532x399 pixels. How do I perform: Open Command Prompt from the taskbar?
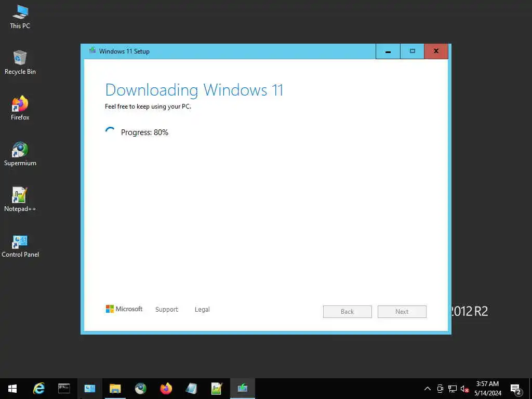point(64,389)
